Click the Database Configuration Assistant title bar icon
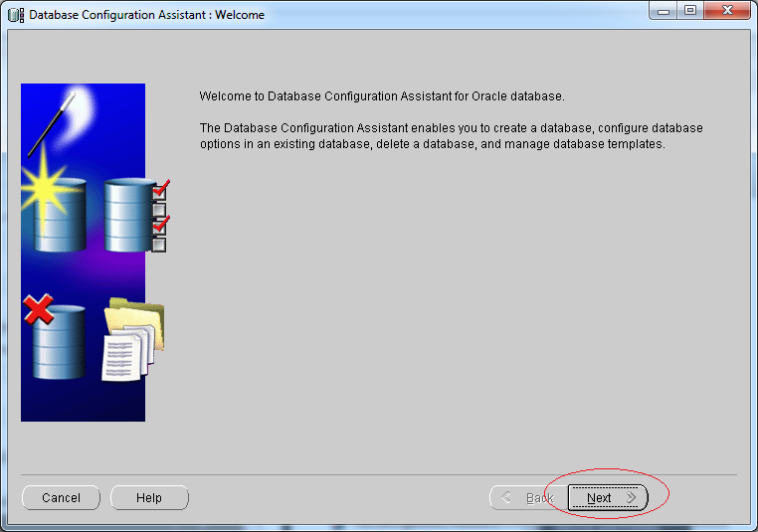758x532 pixels. click(x=16, y=15)
